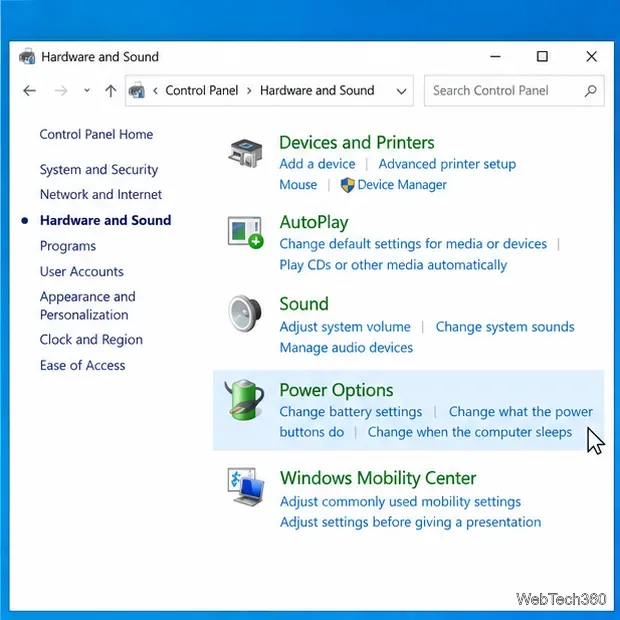
Task: Click Change battery settings link
Action: click(351, 412)
